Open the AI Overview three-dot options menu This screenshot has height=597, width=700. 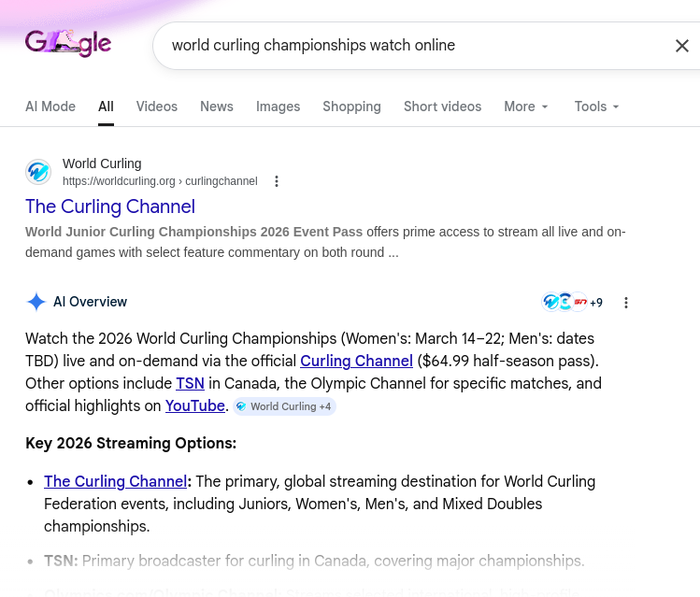(x=626, y=303)
